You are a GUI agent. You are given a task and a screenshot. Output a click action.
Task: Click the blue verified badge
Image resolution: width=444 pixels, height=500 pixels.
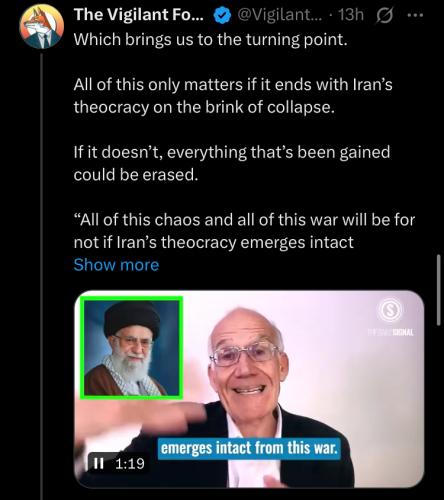222,15
